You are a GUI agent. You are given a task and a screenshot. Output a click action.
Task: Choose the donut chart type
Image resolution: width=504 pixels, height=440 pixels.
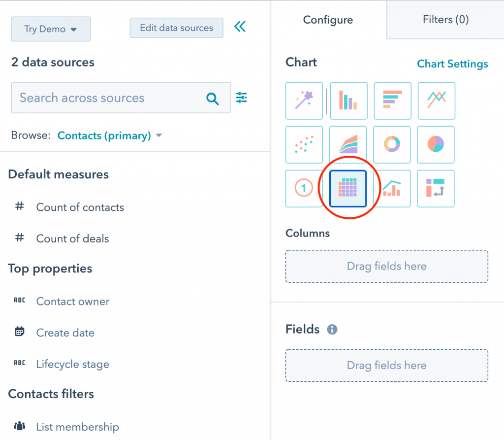click(x=392, y=144)
